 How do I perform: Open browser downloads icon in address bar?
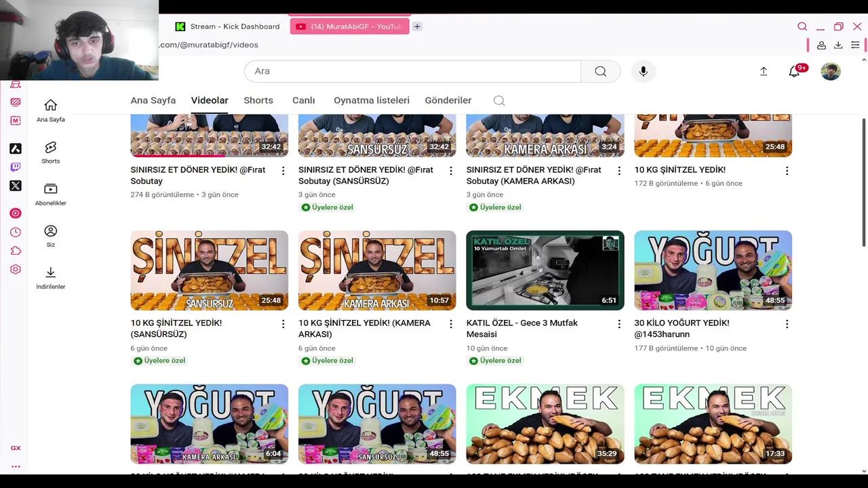(x=838, y=45)
